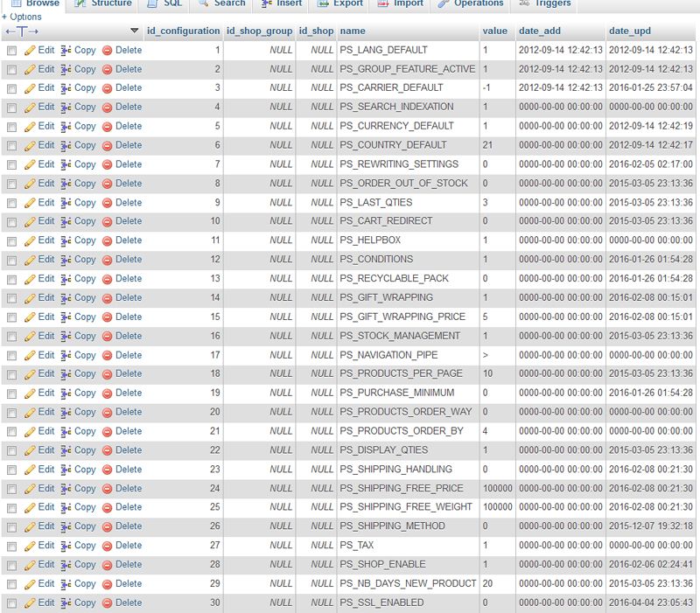This screenshot has width=700, height=613.
Task: Select the PS_SEARCH_INDEXATION row checkbox
Action: click(x=11, y=107)
